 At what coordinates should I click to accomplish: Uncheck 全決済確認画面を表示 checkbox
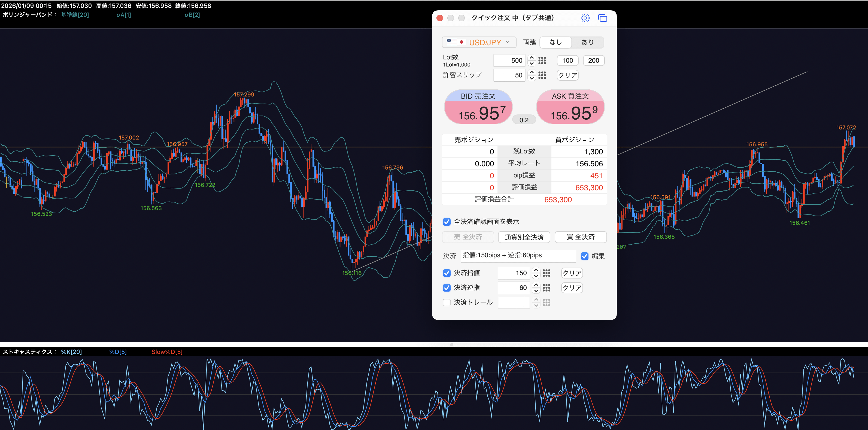click(447, 222)
